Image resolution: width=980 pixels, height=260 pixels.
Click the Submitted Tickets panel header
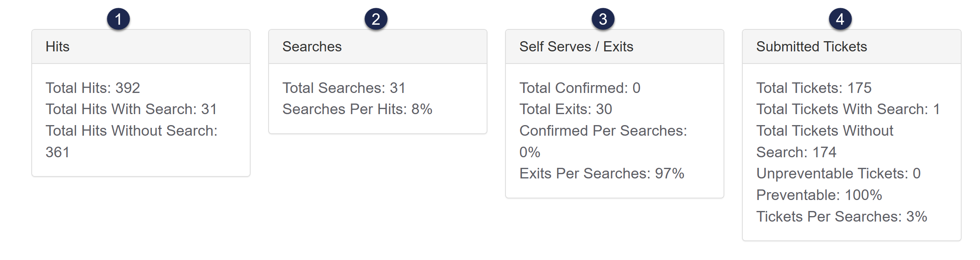[812, 47]
